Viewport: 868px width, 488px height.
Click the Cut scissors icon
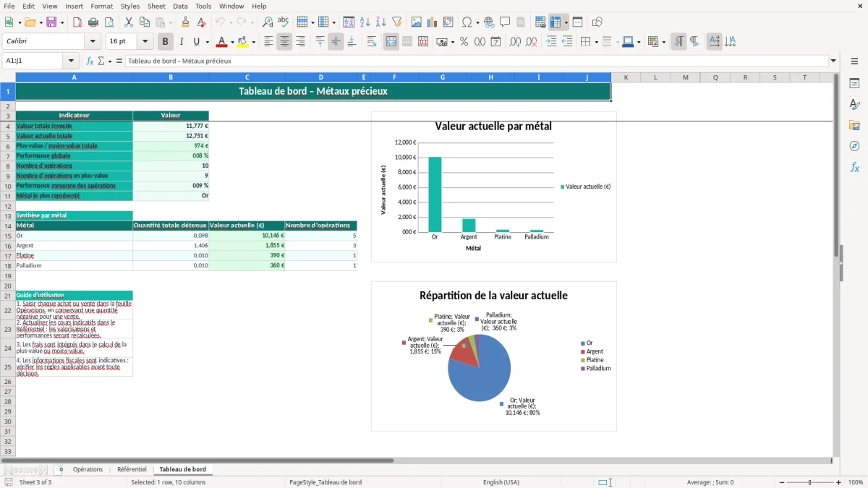129,22
